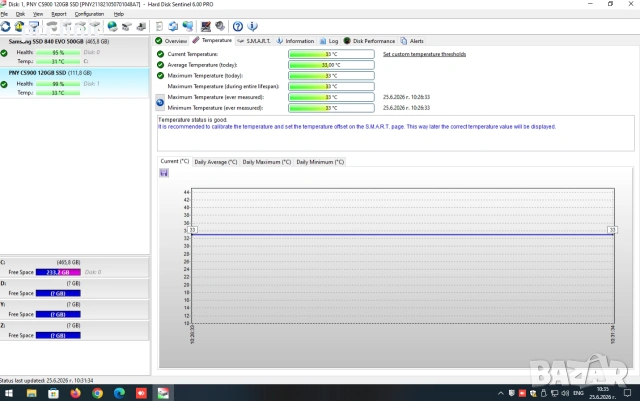This screenshot has width=640, height=401.
Task: Click the green health check icon for PNY CS900
Action: (4, 85)
